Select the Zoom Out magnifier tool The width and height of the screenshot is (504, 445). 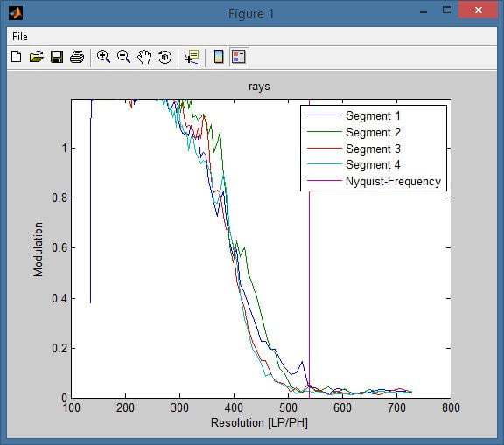[123, 57]
